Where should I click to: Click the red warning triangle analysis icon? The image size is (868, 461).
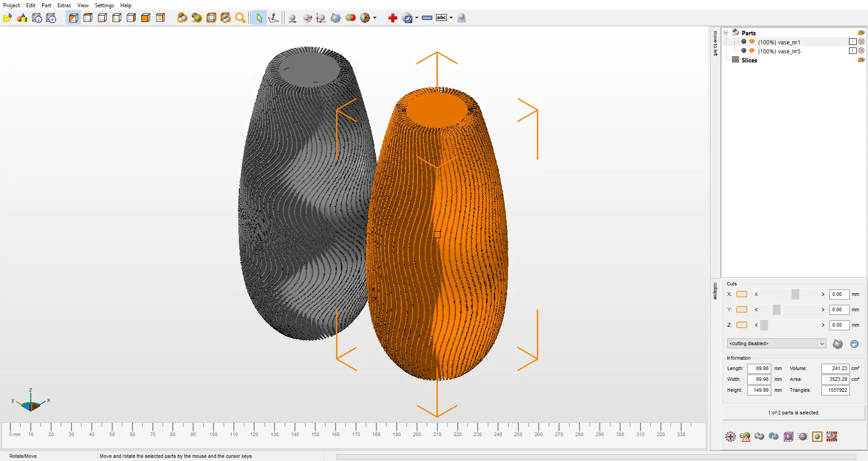click(x=745, y=437)
